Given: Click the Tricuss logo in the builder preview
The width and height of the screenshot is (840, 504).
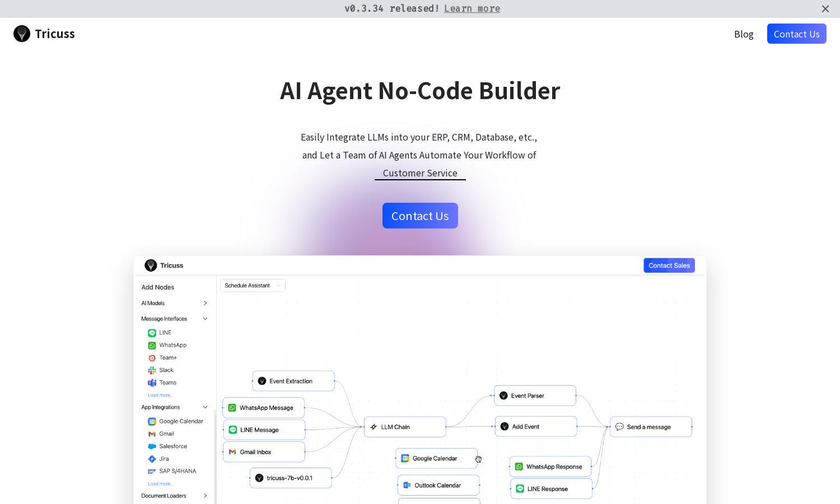Looking at the screenshot, I should (151, 265).
